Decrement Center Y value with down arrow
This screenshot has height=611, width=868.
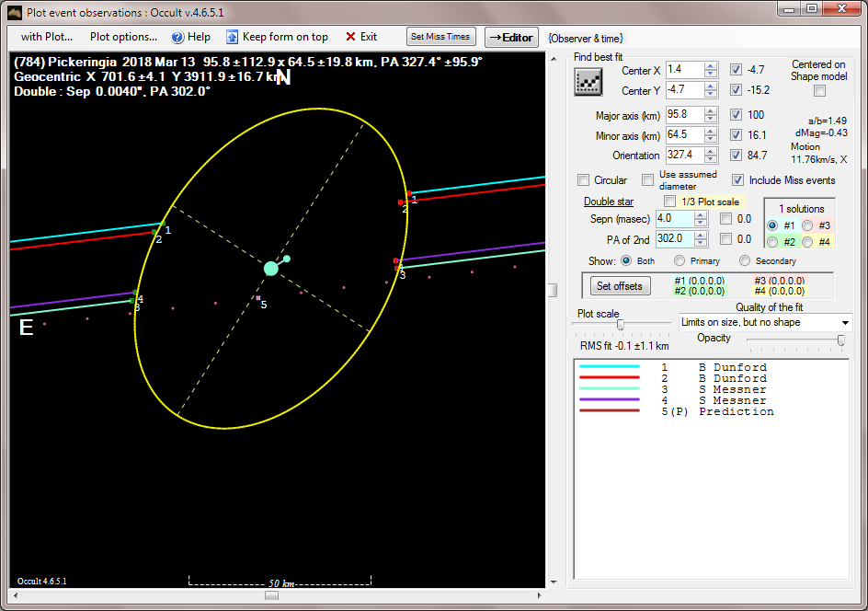click(x=711, y=94)
